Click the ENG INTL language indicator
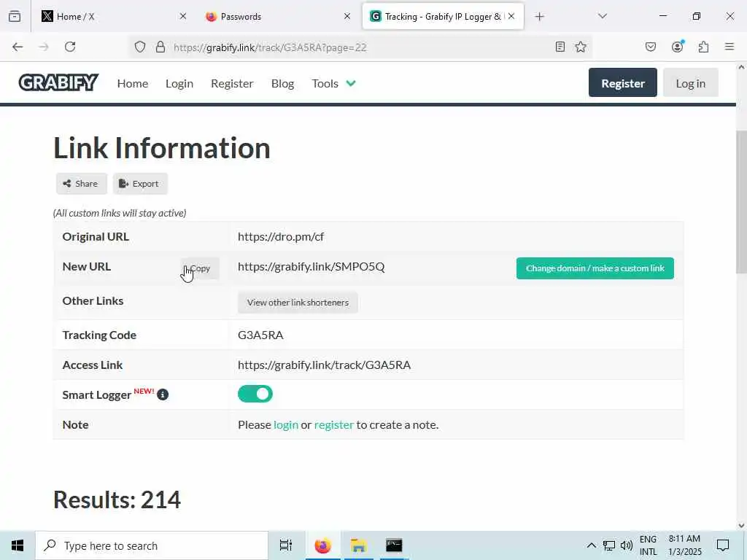747x560 pixels. click(648, 545)
